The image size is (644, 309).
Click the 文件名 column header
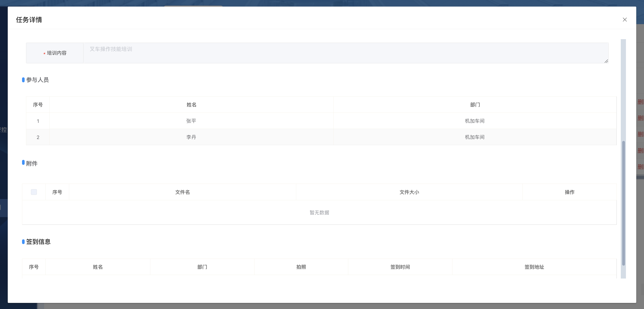[182, 192]
